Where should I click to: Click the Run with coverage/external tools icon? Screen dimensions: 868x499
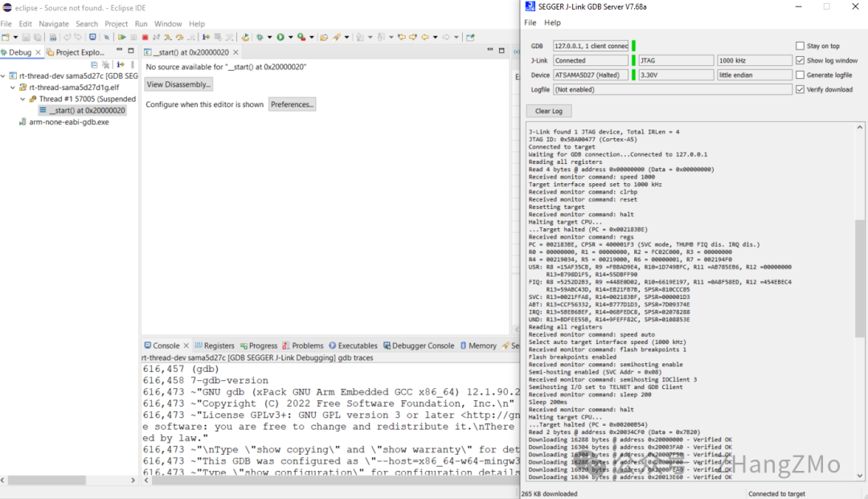coord(301,37)
